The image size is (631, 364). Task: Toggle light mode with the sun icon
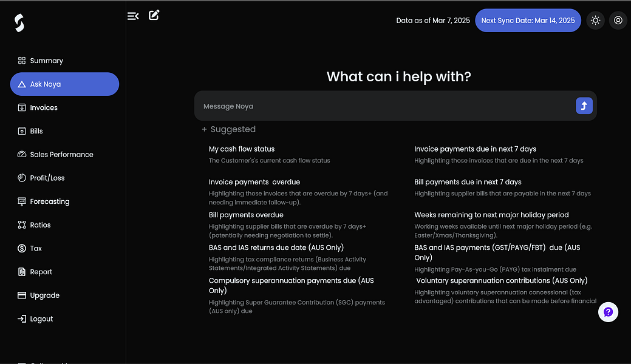point(595,20)
